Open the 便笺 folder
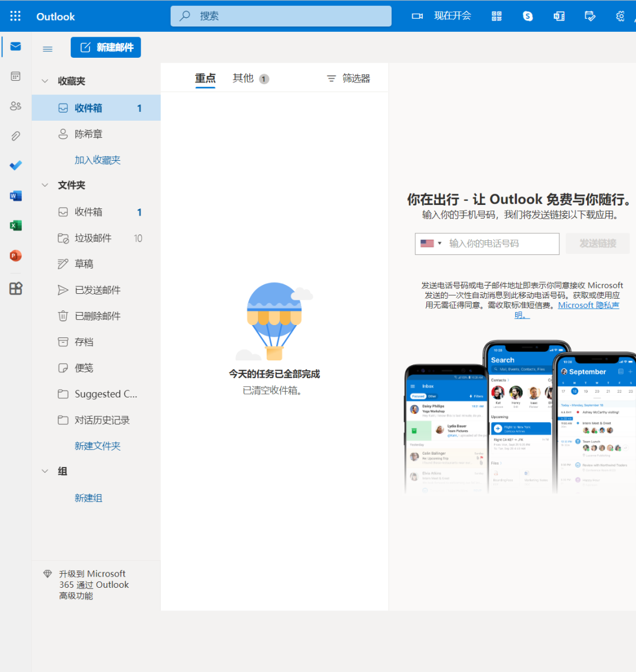The image size is (636, 672). tap(97, 368)
